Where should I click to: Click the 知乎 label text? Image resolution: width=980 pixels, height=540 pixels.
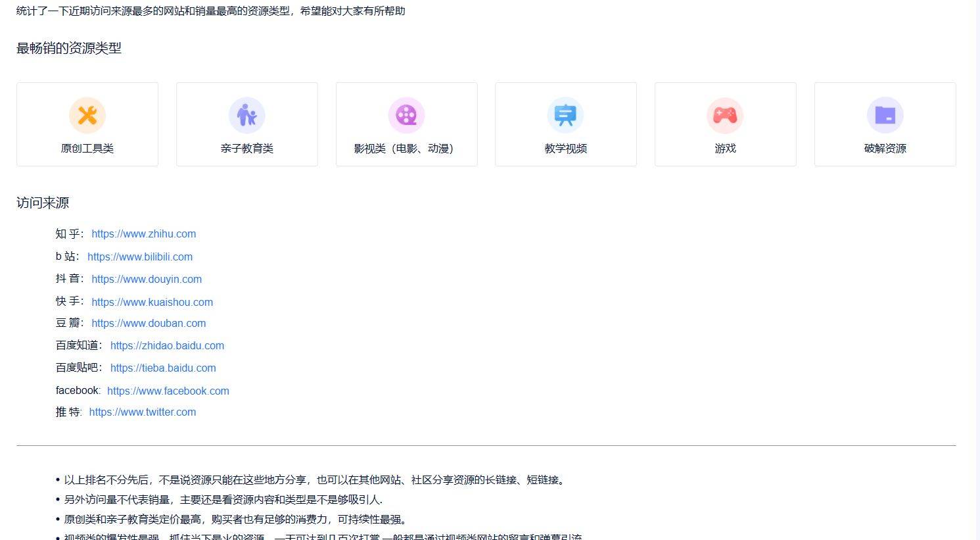[69, 233]
